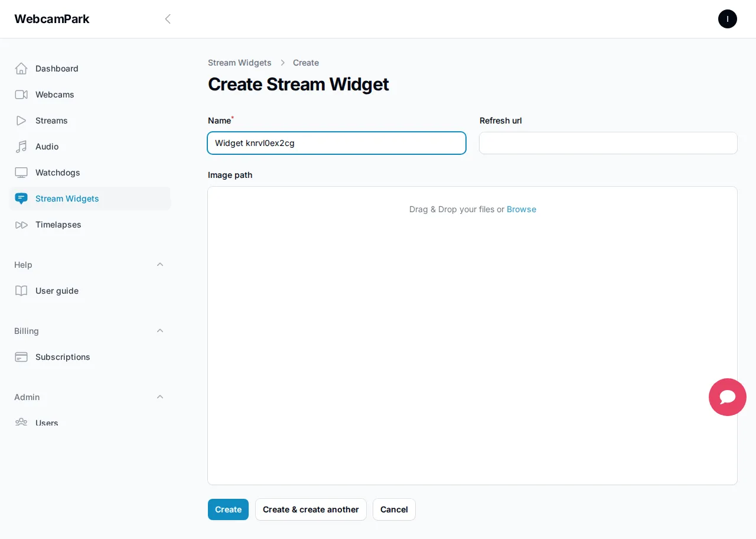Select the Dashboard icon in sidebar
This screenshot has width=756, height=539.
point(21,69)
